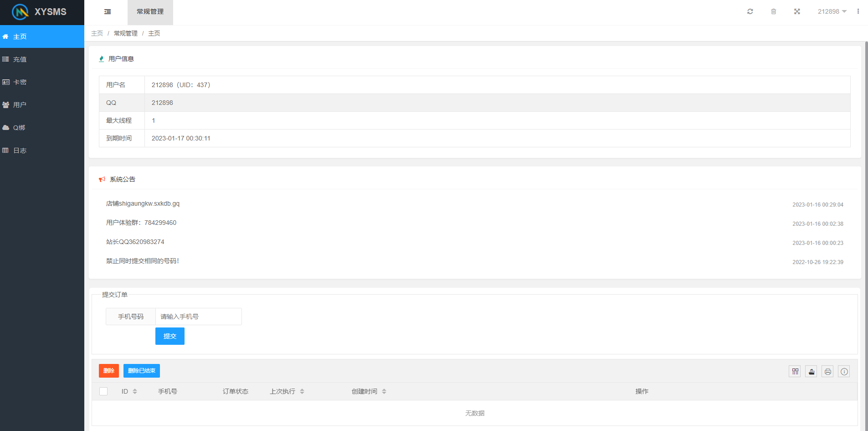Click the orange 删除 button

pyautogui.click(x=108, y=371)
